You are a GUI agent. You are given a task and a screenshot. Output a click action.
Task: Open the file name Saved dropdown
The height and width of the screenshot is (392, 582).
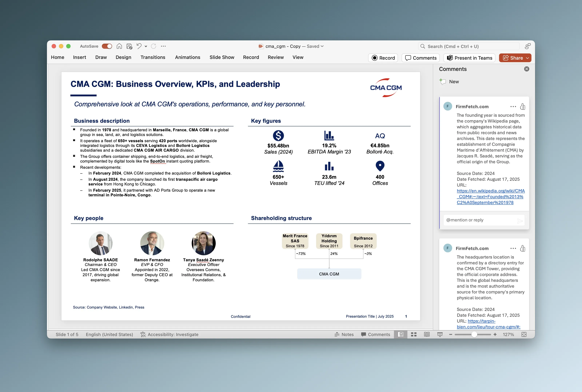(x=315, y=46)
